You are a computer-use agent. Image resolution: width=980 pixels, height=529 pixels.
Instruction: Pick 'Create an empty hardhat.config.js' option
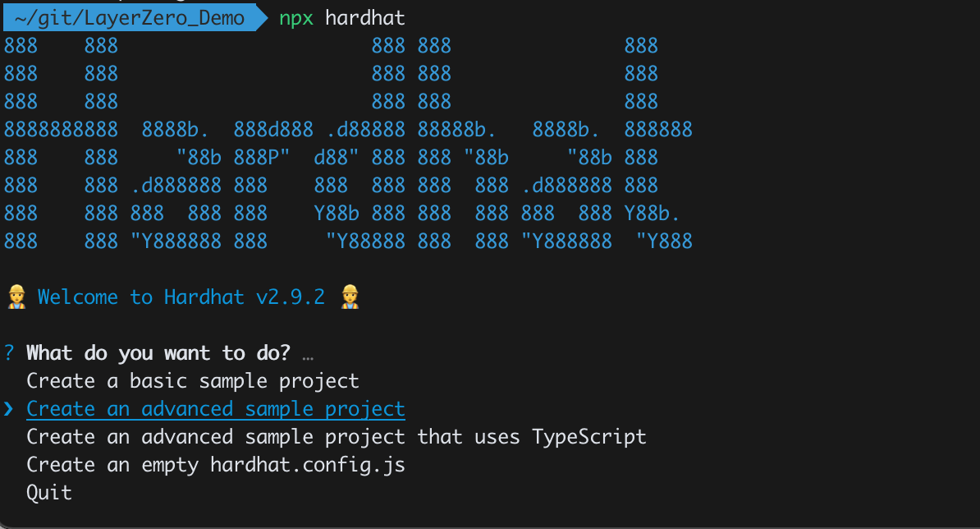point(216,465)
